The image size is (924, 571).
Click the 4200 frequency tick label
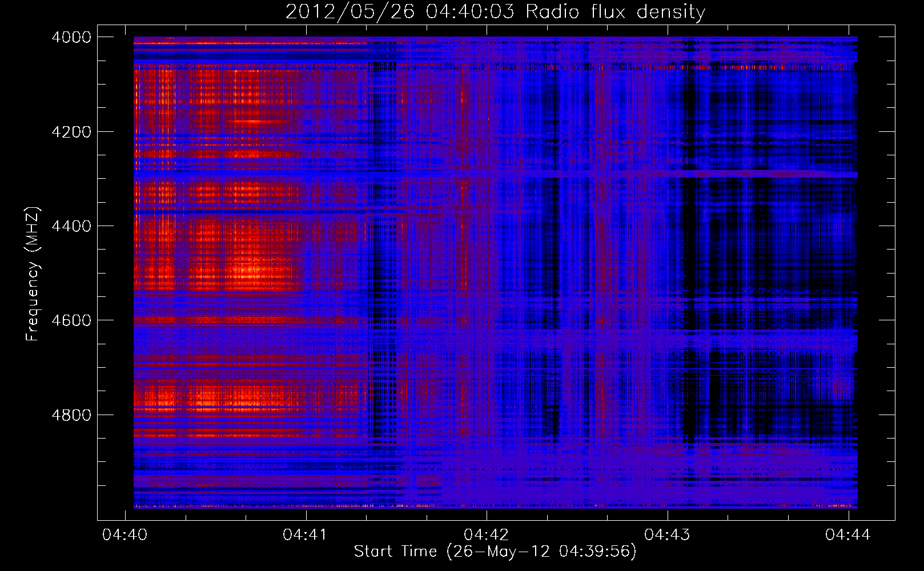tap(71, 132)
